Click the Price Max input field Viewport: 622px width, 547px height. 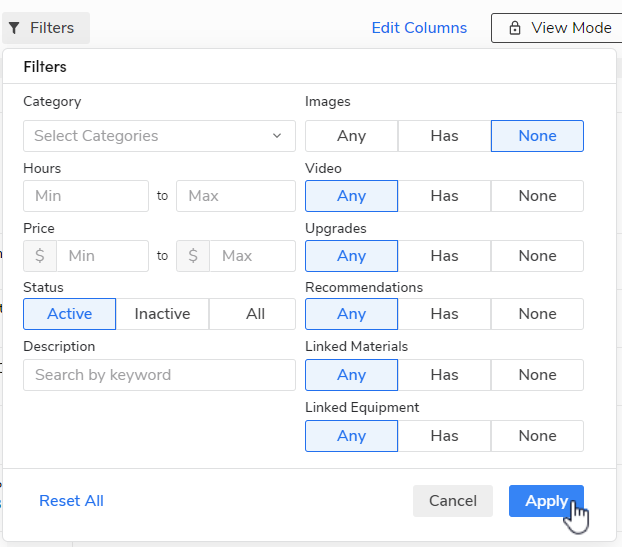pos(252,256)
